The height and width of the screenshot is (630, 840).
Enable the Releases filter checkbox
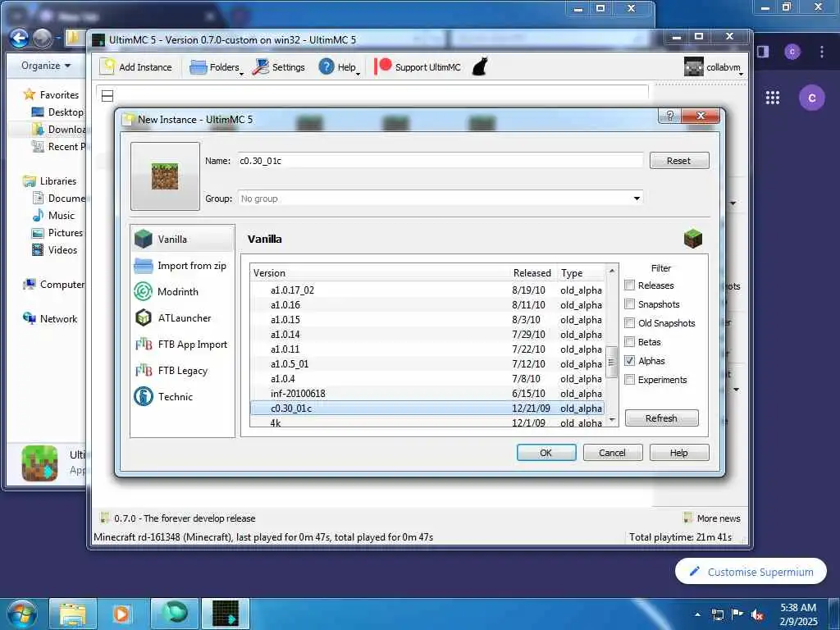(629, 285)
